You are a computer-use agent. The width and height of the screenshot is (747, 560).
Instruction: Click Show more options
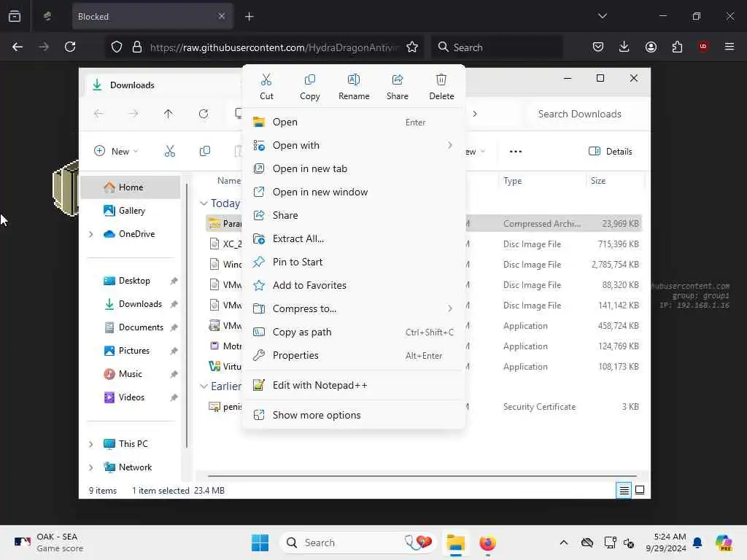(354, 415)
